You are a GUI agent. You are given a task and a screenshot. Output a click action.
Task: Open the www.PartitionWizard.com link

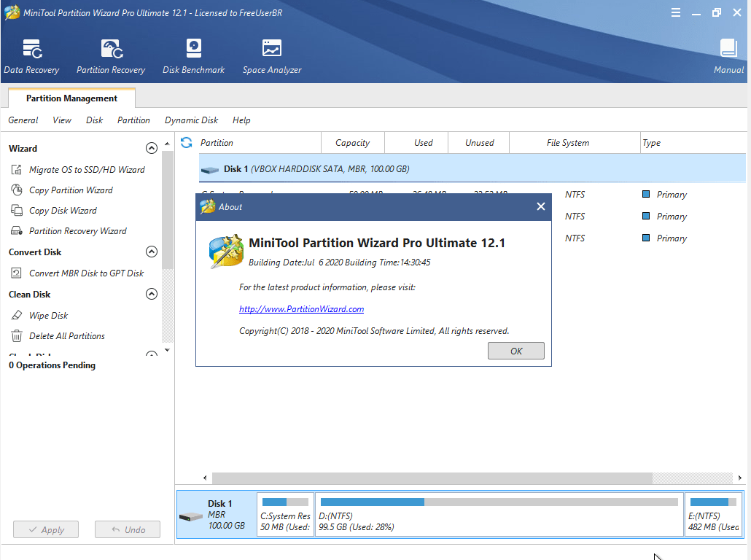(301, 309)
